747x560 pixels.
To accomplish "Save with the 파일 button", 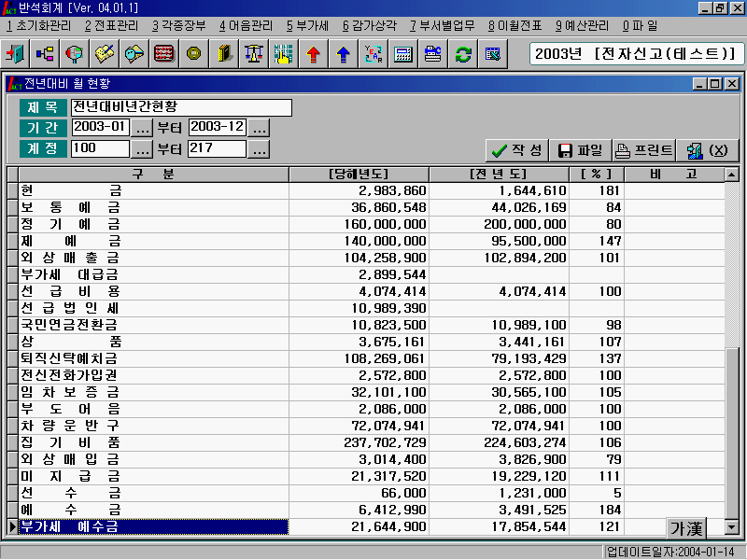I will 580,150.
